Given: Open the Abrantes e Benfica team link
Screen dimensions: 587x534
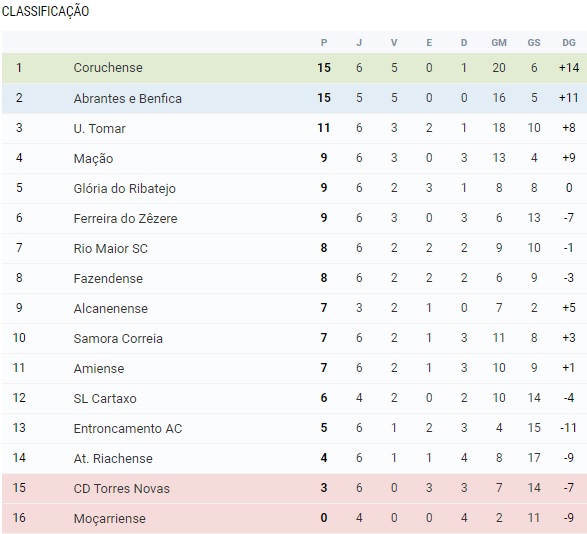Looking at the screenshot, I should (x=127, y=98).
